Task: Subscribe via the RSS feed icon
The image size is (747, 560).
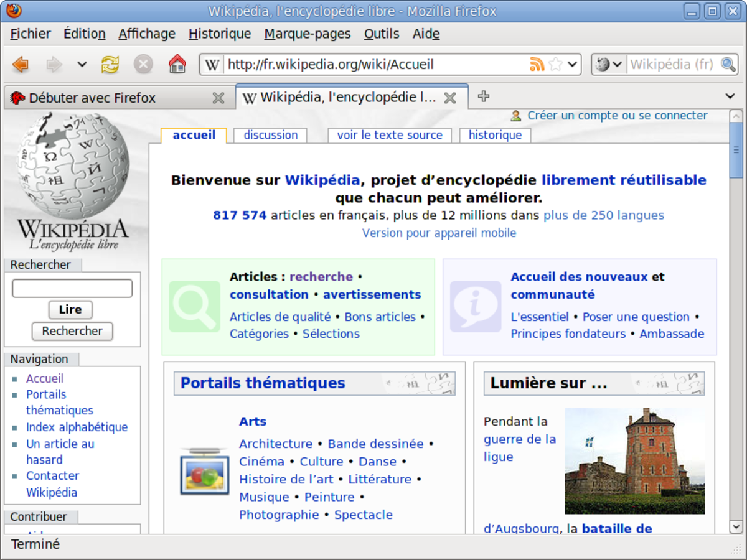Action: pyautogui.click(x=537, y=64)
